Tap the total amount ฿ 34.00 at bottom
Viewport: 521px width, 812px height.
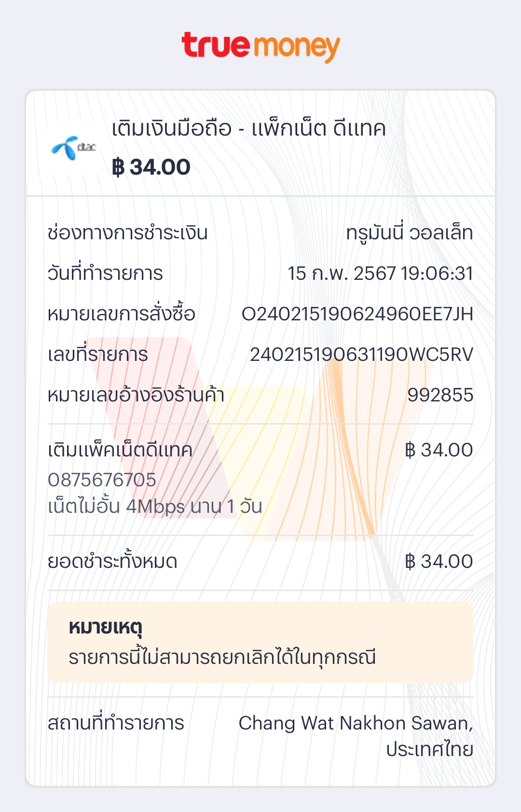[439, 562]
